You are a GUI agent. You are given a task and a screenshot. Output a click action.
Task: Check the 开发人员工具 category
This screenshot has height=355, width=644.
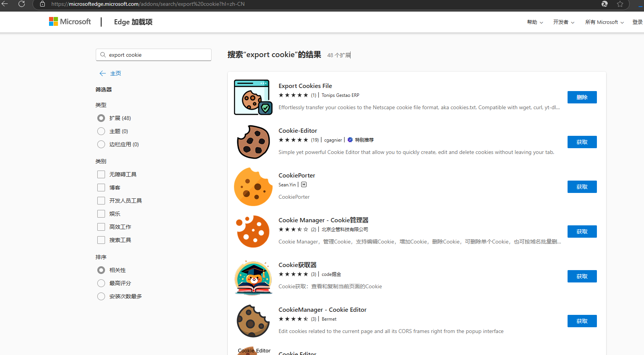pos(101,201)
